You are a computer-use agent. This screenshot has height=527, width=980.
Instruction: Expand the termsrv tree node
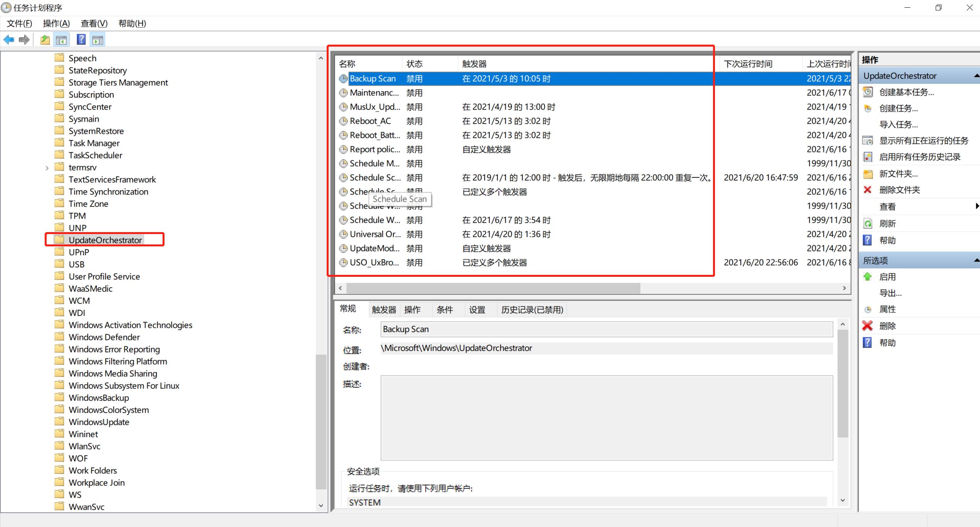coord(47,167)
